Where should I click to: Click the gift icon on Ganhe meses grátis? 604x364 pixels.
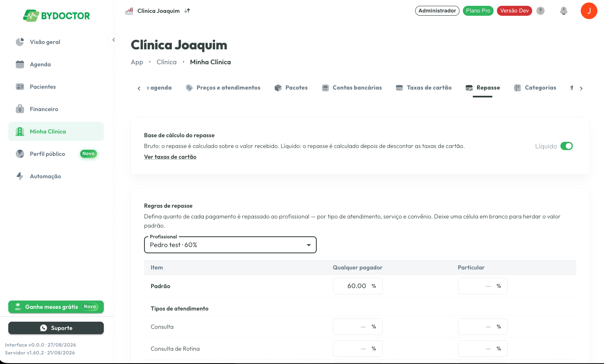click(x=18, y=307)
